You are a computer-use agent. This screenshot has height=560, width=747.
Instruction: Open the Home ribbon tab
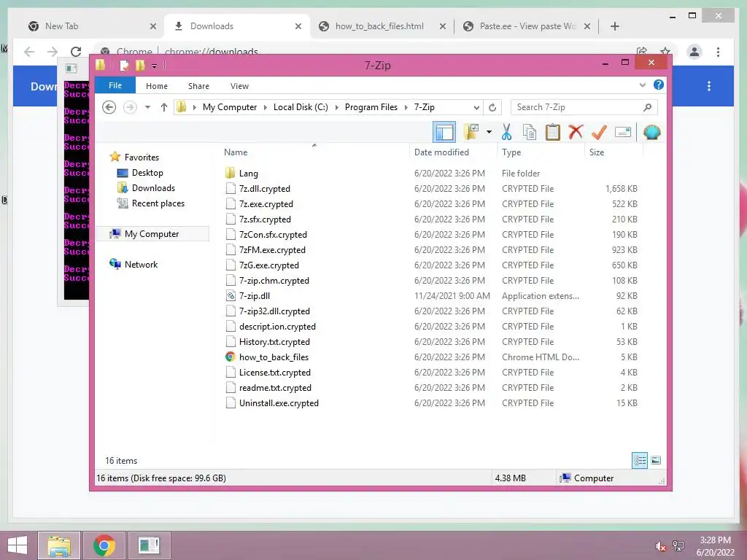click(157, 86)
